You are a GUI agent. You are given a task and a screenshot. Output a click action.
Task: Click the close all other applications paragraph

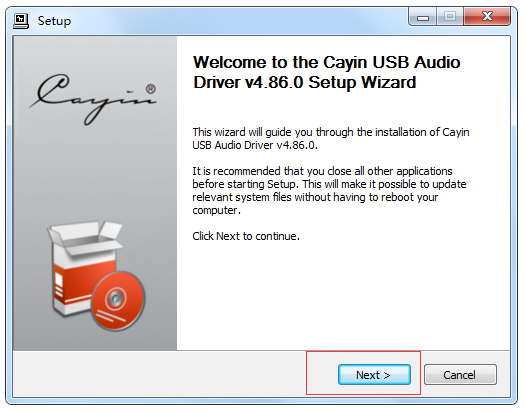coord(329,190)
